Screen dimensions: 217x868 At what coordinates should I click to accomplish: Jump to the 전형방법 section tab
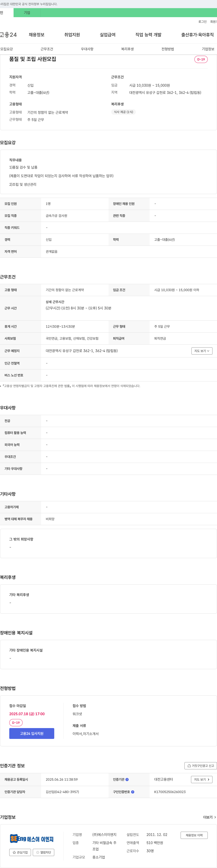tap(168, 49)
